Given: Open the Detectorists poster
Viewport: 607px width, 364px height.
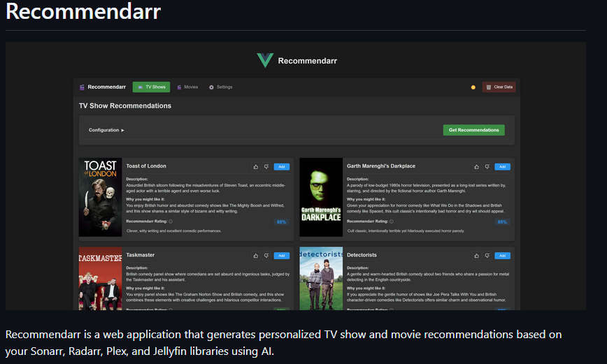Looking at the screenshot, I should (x=321, y=279).
